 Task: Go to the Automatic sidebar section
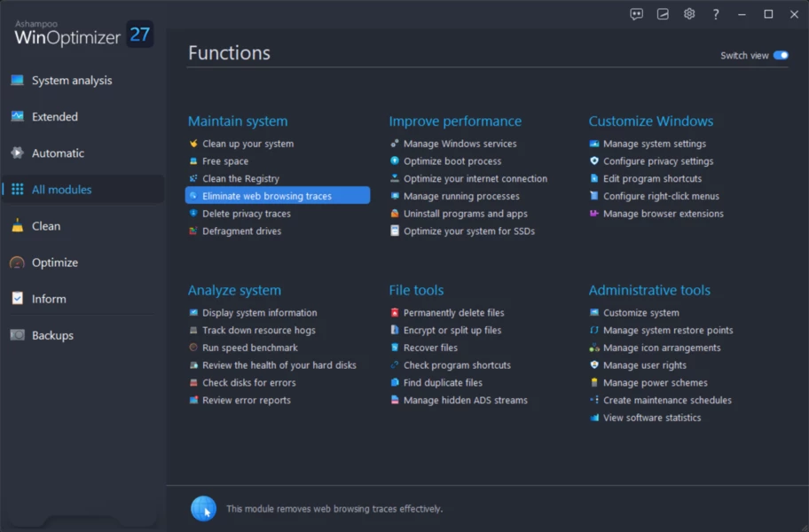tap(82, 153)
